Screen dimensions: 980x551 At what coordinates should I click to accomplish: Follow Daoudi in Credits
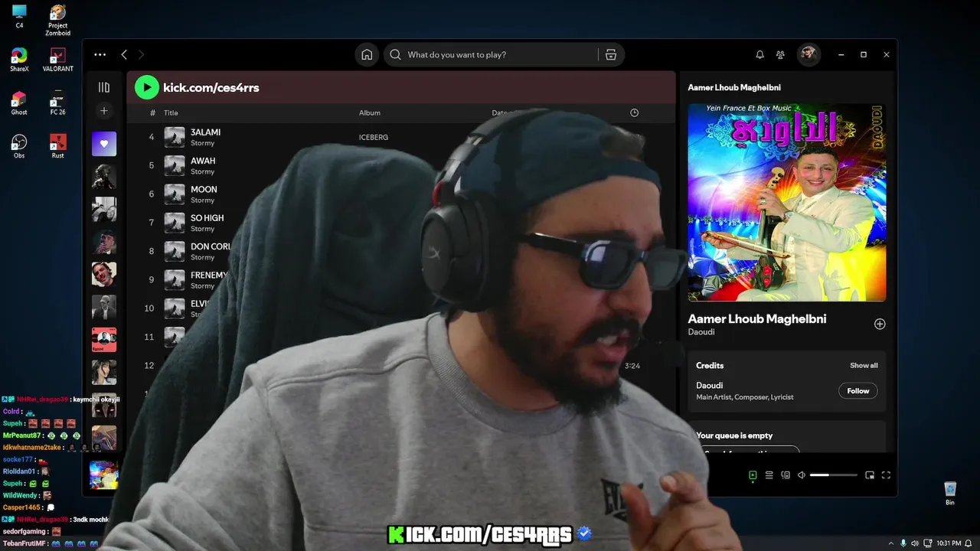(x=858, y=391)
